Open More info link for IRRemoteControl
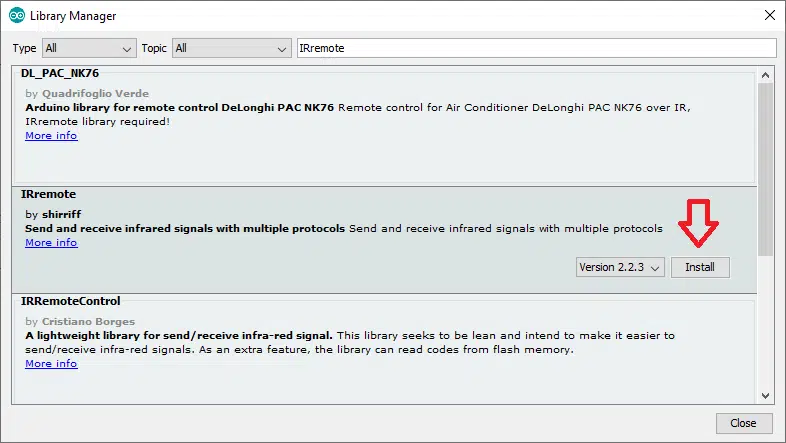This screenshot has width=786, height=443. 51,363
